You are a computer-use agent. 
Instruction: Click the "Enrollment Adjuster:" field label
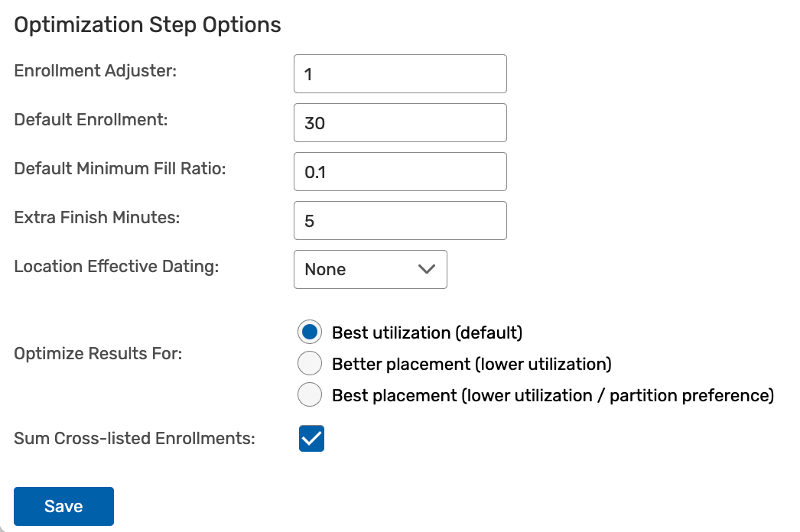point(96,71)
